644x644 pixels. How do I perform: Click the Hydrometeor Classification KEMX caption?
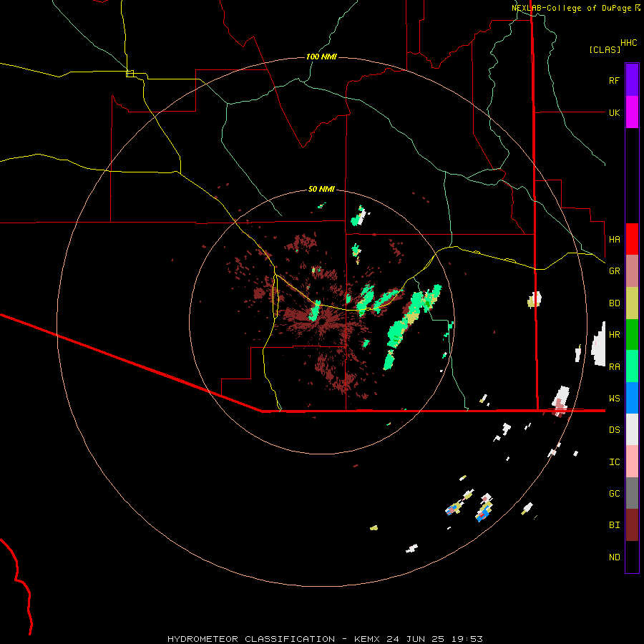(325, 639)
